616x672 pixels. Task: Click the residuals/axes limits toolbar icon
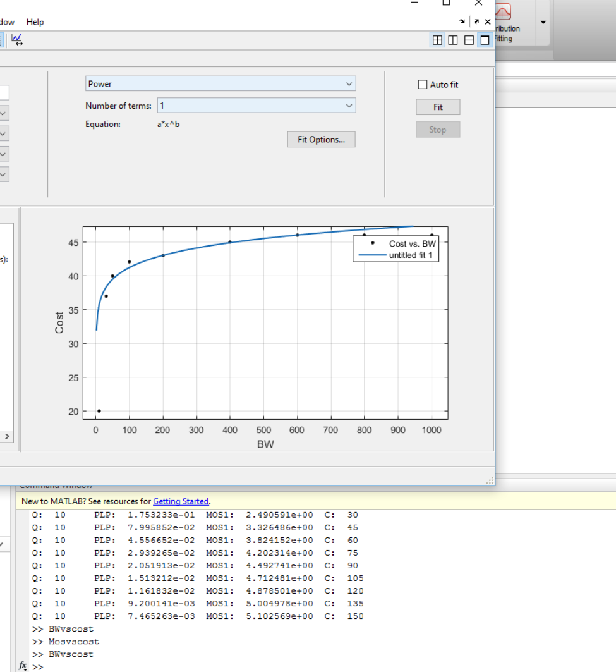click(17, 40)
